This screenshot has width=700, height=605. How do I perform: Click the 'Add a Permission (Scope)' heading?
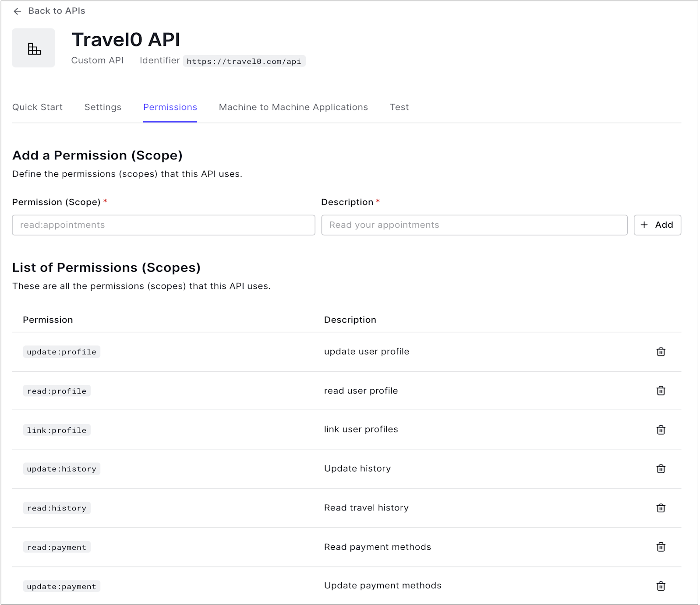point(97,155)
